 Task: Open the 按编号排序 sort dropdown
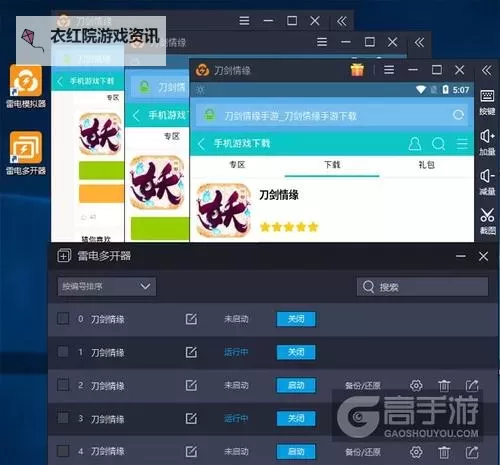107,286
